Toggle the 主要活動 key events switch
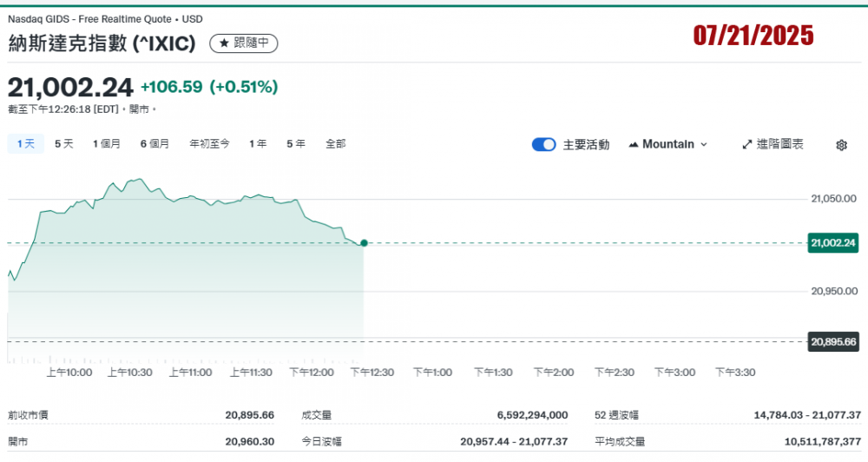This screenshot has height=462, width=868. (543, 144)
